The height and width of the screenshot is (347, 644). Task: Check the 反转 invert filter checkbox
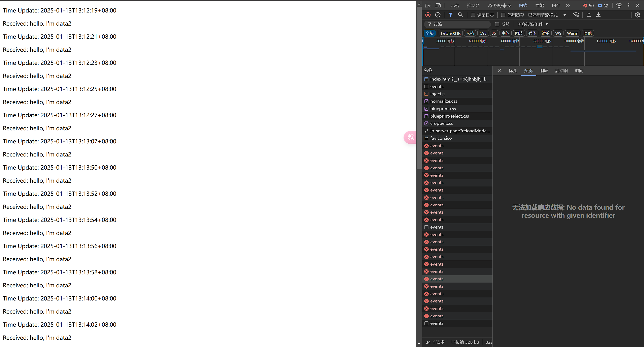(x=497, y=24)
